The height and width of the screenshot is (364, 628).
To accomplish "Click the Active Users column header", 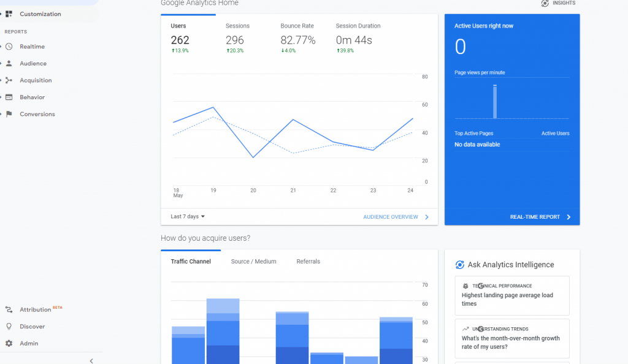I will click(x=555, y=133).
